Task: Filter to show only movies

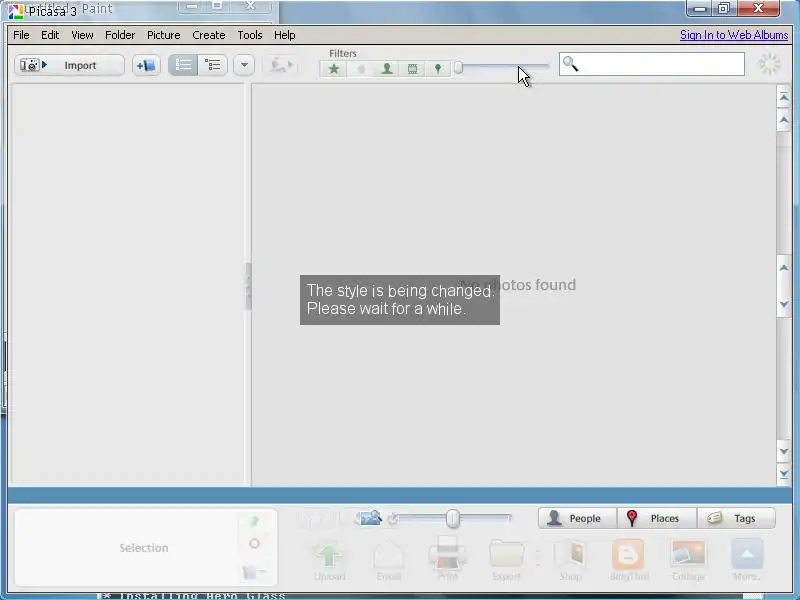Action: click(x=412, y=68)
